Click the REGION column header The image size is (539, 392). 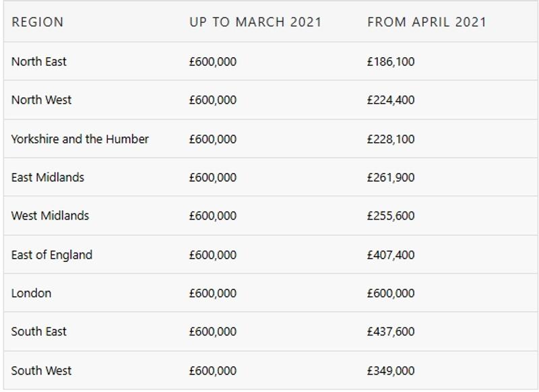(38, 22)
